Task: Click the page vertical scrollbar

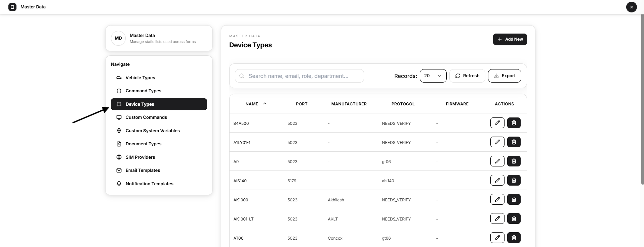Action: (x=642, y=99)
